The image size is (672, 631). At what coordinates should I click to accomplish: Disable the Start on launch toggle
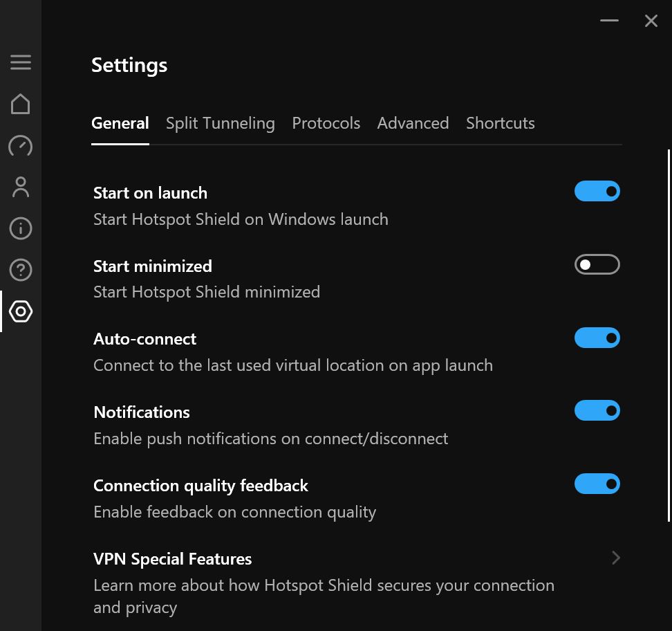[597, 191]
